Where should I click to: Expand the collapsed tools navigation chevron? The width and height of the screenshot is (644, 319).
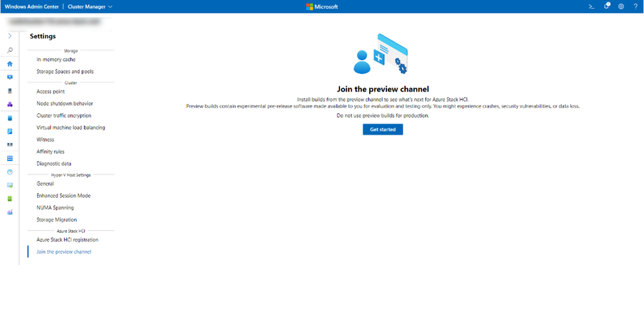point(10,36)
